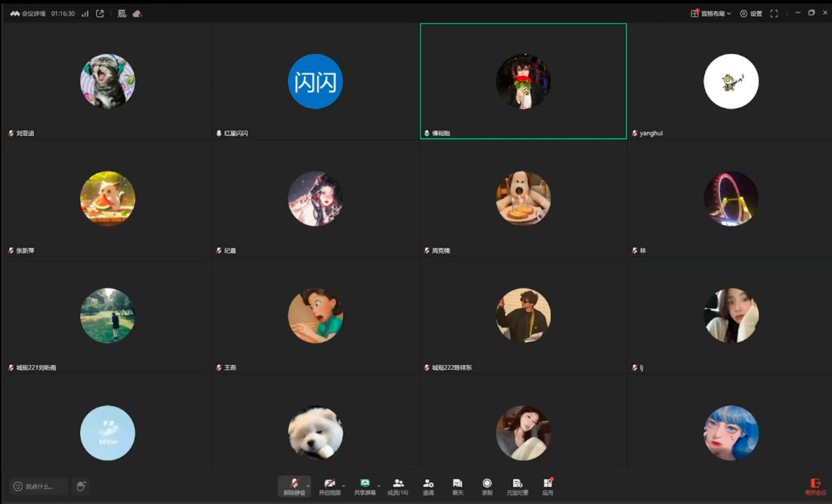Start screen sharing via 共享屏幕
The image size is (832, 504).
click(x=364, y=486)
